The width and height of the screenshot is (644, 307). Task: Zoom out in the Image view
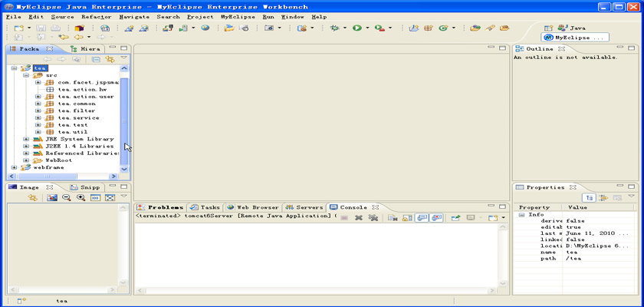pyautogui.click(x=66, y=198)
